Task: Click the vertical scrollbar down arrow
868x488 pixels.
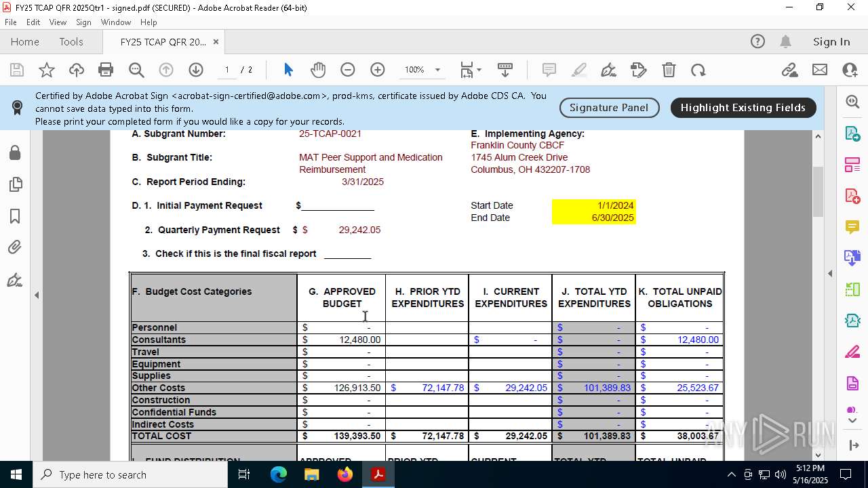Action: pos(818,455)
